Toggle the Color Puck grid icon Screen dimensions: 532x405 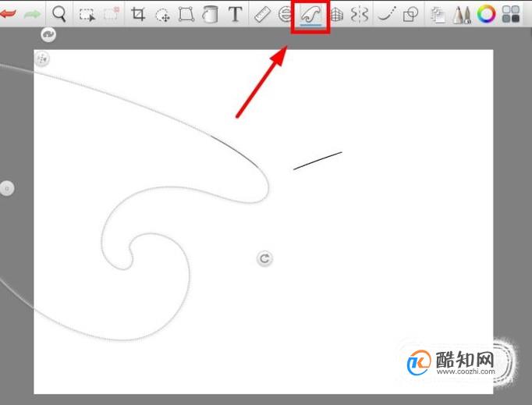point(511,14)
